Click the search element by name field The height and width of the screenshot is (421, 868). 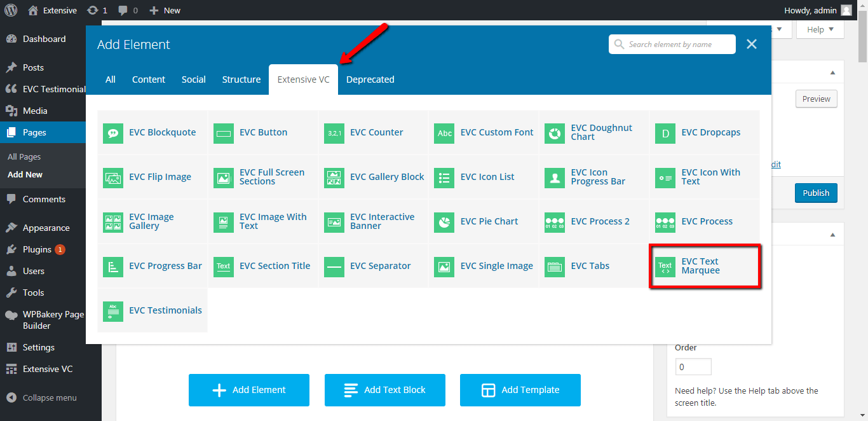(672, 44)
